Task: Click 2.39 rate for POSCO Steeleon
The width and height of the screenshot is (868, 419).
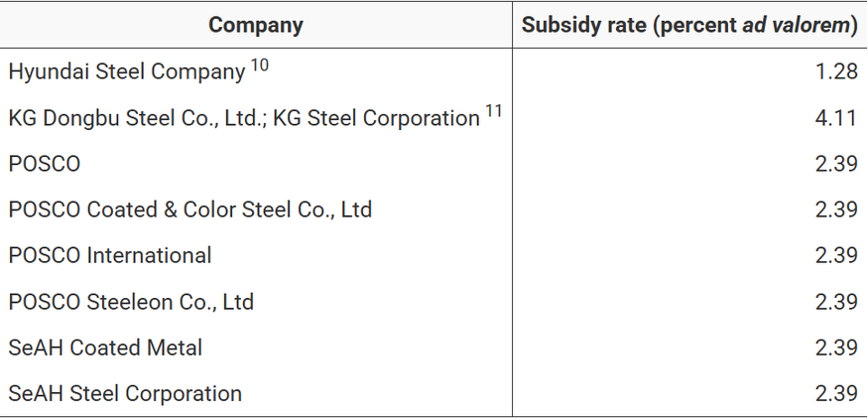Action: (836, 302)
